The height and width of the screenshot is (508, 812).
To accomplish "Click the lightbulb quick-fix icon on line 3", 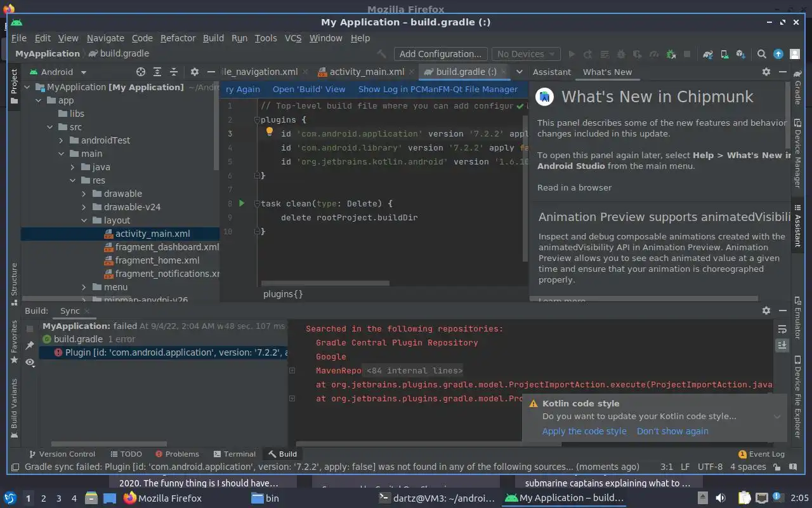I will click(269, 132).
